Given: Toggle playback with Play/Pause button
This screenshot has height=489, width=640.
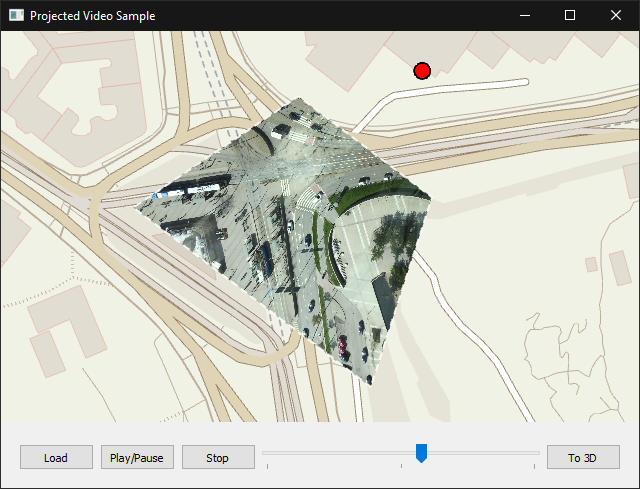Looking at the screenshot, I should pyautogui.click(x=137, y=458).
